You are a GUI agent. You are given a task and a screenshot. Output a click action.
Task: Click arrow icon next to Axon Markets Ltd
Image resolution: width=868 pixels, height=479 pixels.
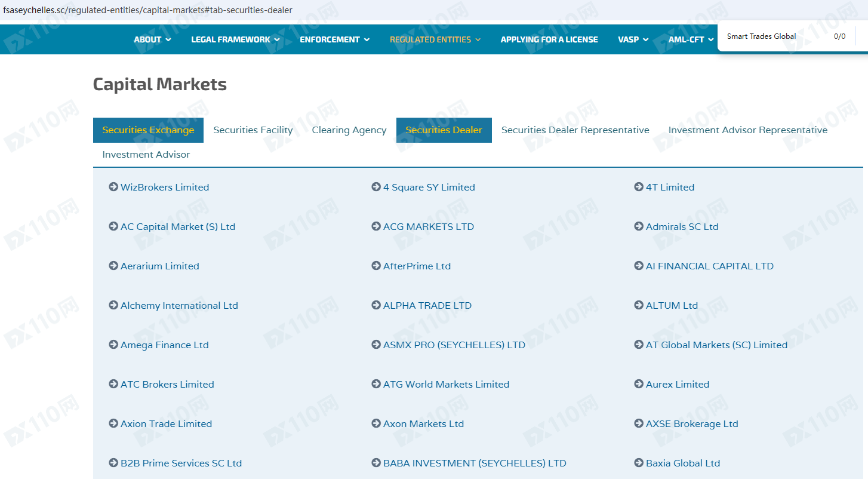(376, 423)
